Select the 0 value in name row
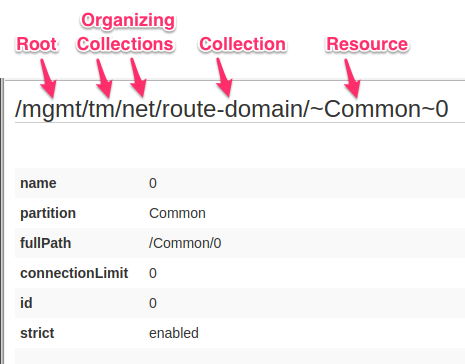Screen dimensions: 465x364 (153, 183)
